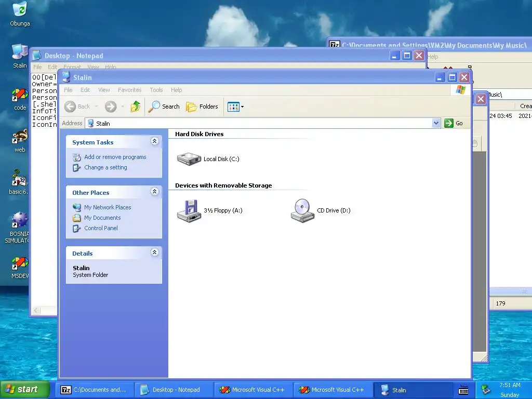532x399 pixels.
Task: Click the Stalin taskbar button
Action: tap(413, 390)
